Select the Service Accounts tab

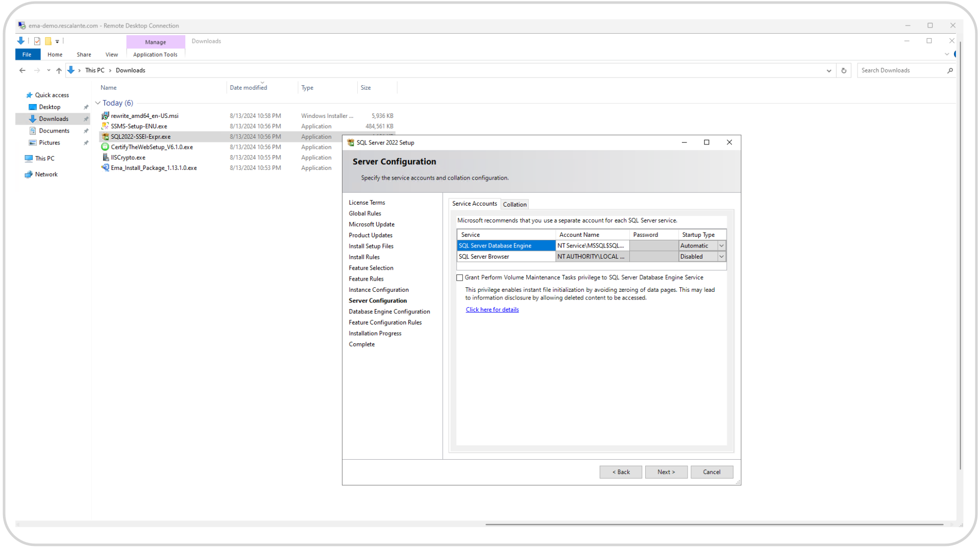474,204
